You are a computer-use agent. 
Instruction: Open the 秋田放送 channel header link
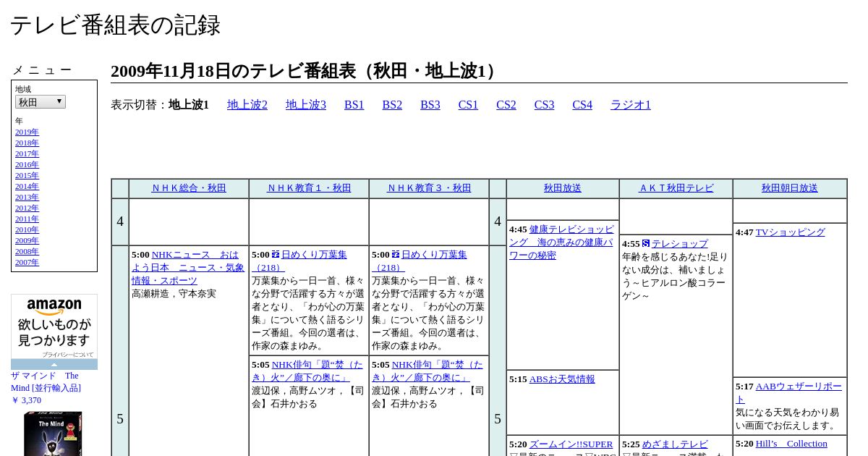[563, 188]
